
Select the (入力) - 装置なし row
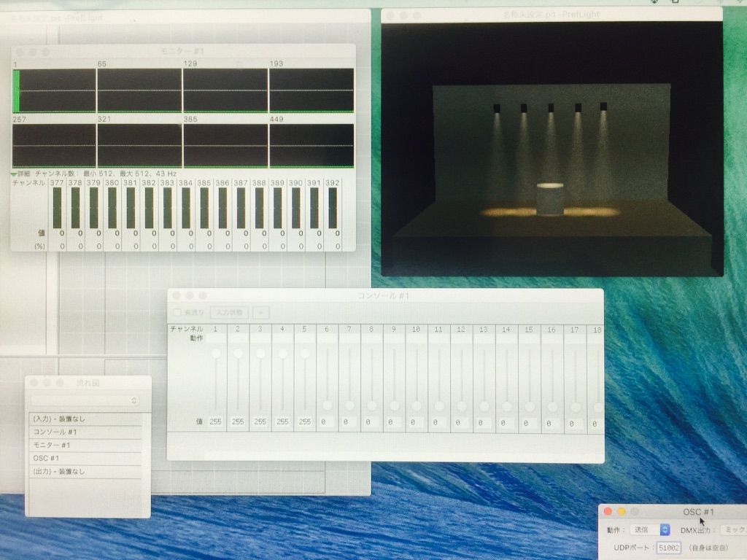tap(85, 419)
